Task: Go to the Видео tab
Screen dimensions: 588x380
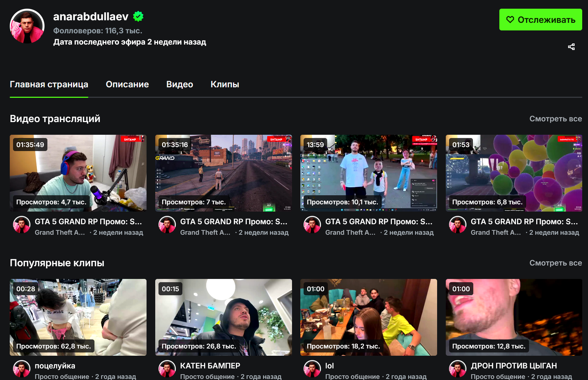Action: click(180, 84)
